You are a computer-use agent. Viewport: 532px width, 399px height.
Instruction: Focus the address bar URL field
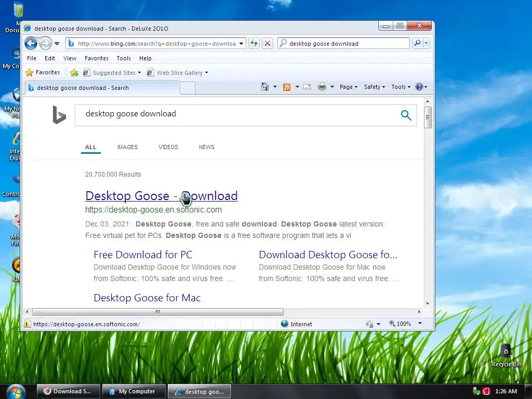point(156,44)
